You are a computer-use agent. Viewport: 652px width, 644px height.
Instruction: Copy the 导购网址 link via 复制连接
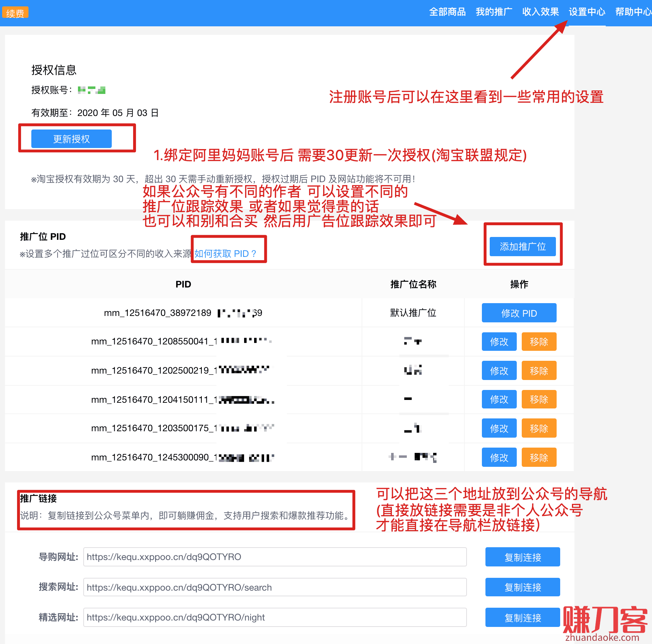pos(522,557)
